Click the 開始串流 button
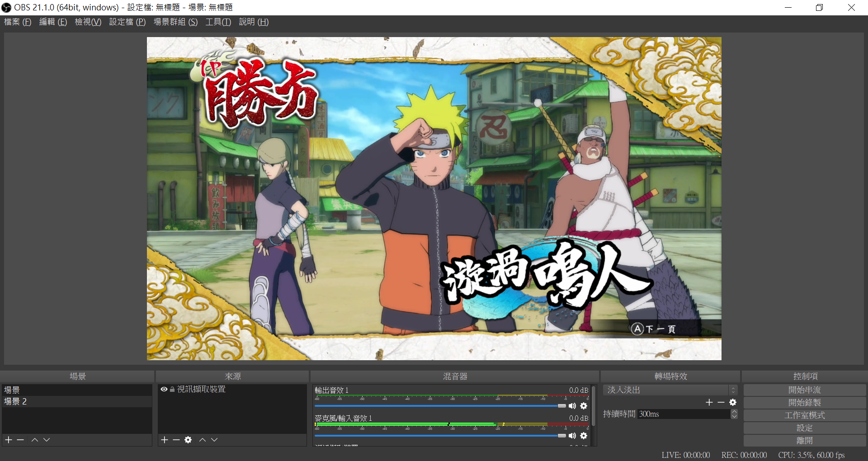 point(805,390)
